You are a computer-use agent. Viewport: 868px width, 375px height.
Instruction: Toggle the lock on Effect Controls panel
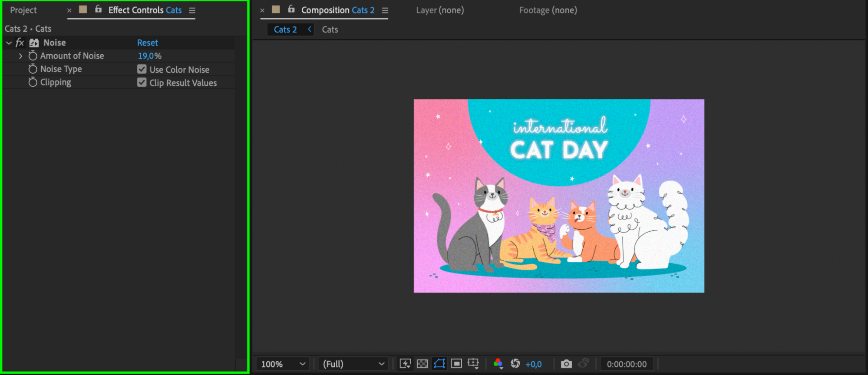(99, 9)
